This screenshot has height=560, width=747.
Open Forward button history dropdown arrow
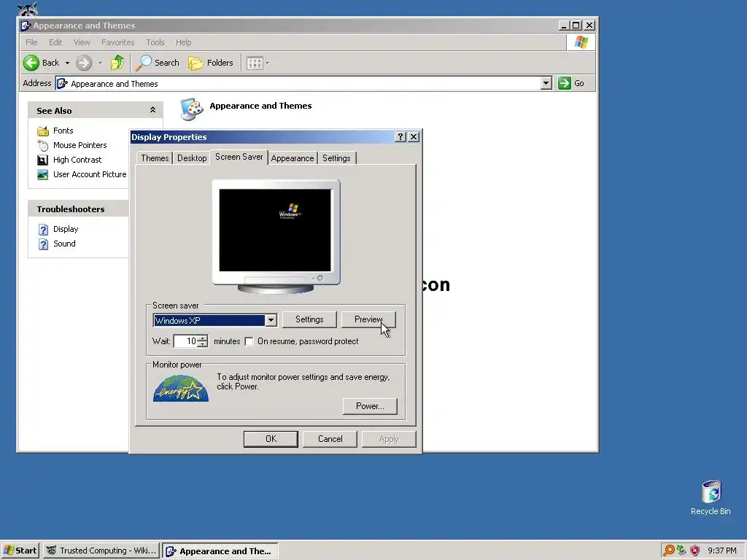[100, 63]
